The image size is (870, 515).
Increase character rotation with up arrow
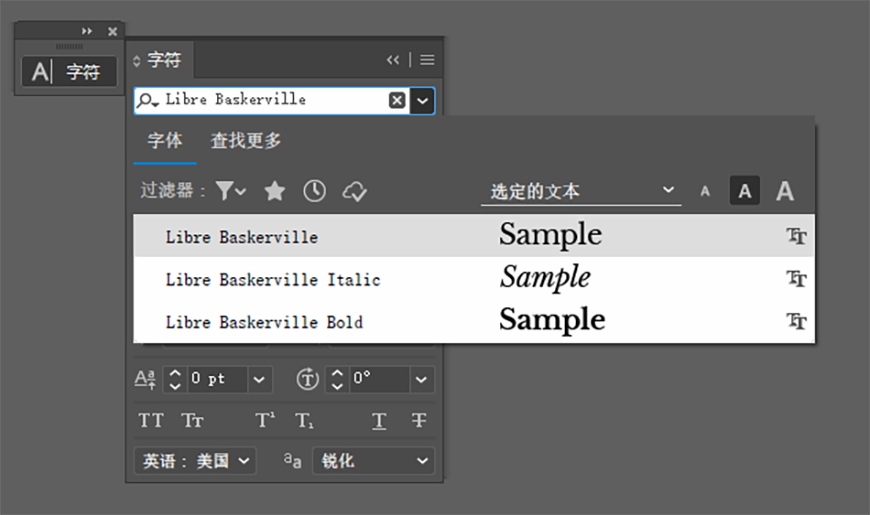click(x=337, y=373)
